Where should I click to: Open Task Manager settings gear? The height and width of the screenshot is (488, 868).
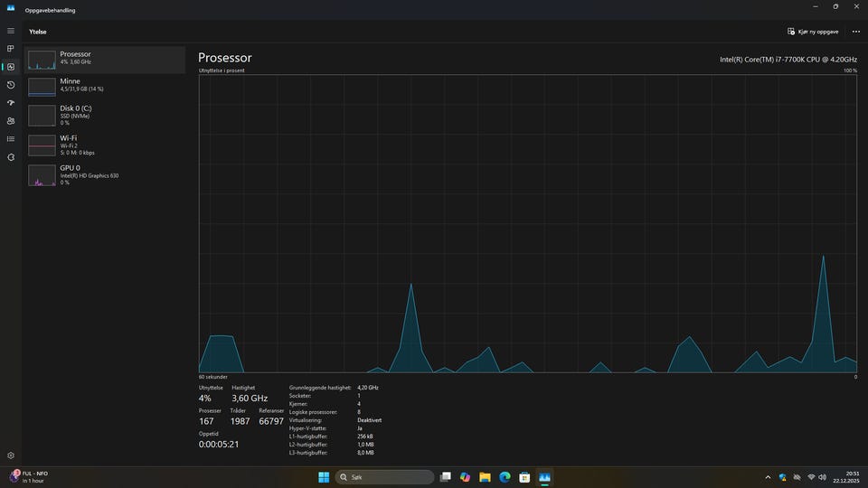click(x=11, y=455)
